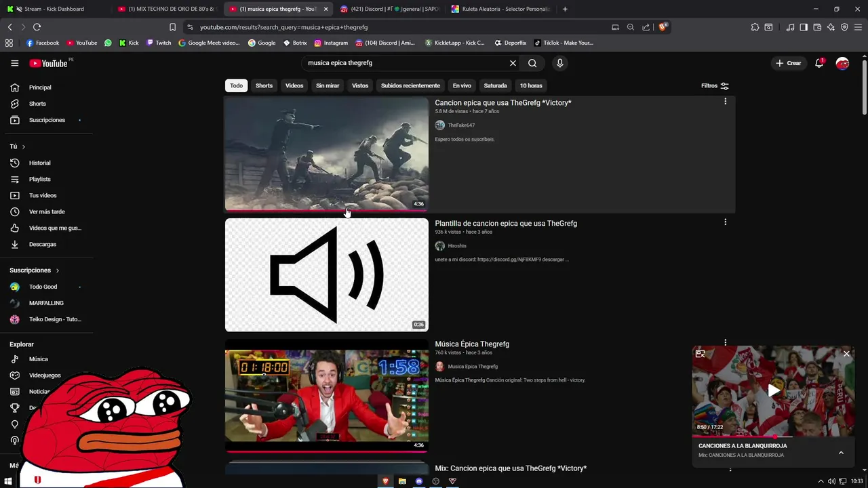Expand the Tú section chevron
The image size is (868, 488).
[23, 146]
